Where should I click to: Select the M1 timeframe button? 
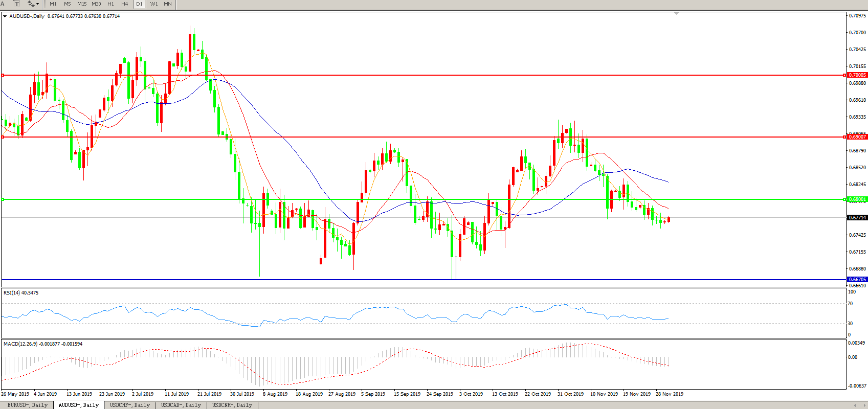(53, 4)
